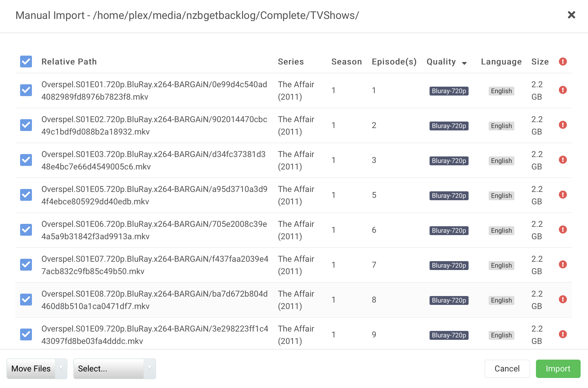
Task: Uncheck the E01 episode row checkbox
Action: click(x=26, y=90)
